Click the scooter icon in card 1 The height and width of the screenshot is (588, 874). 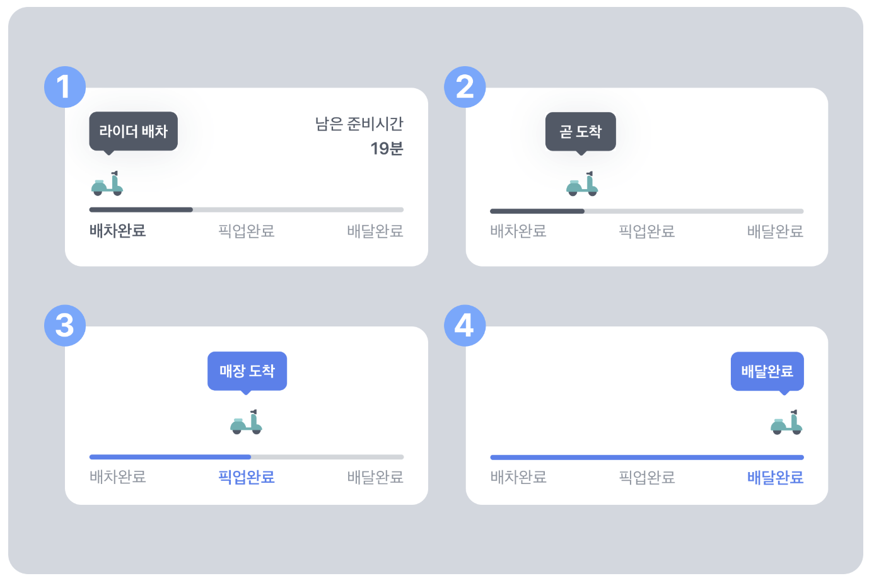pos(107,183)
